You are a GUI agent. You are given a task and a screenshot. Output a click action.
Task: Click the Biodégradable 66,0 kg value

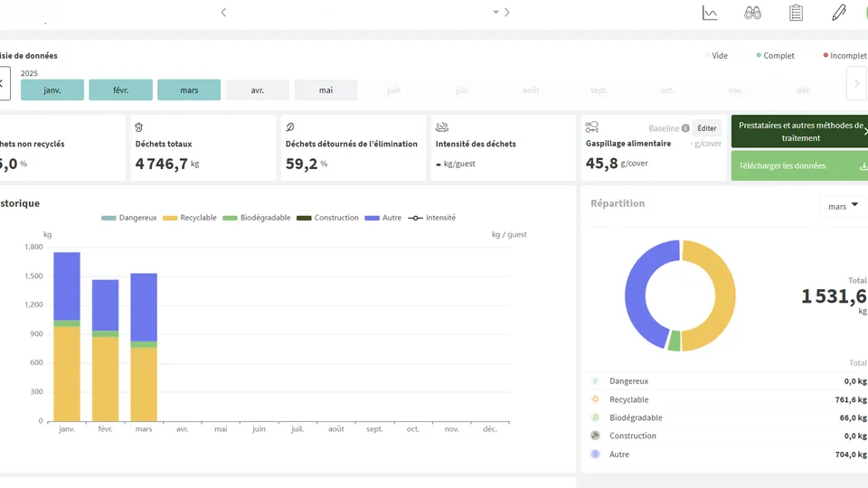[853, 418]
